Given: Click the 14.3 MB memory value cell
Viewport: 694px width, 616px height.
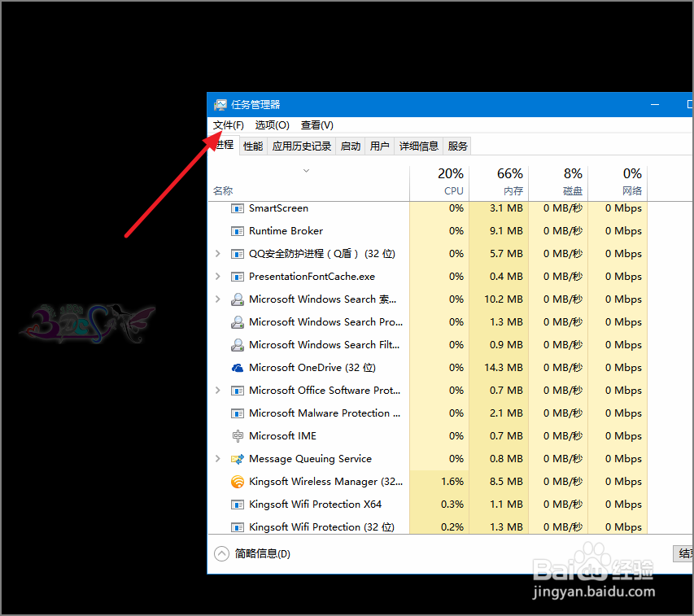Looking at the screenshot, I should point(499,368).
